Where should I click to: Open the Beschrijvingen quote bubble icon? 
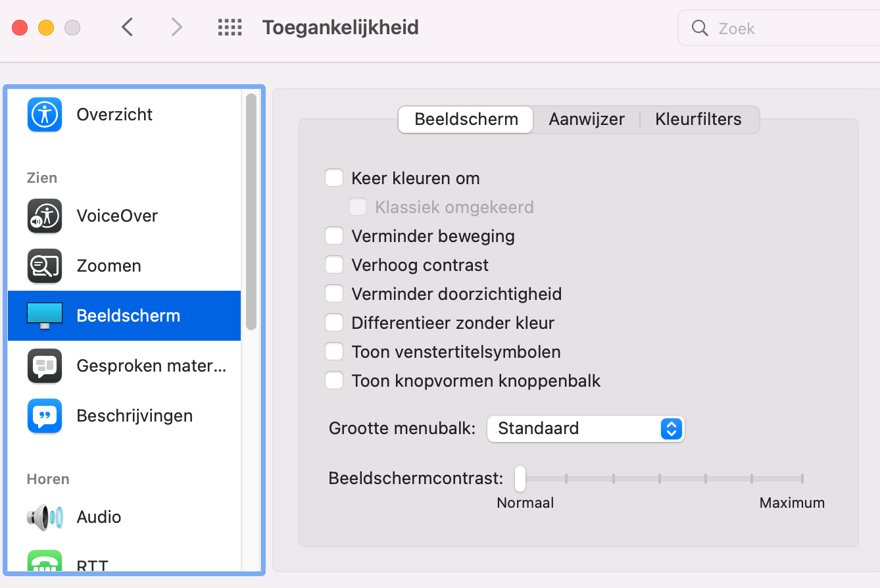click(45, 416)
